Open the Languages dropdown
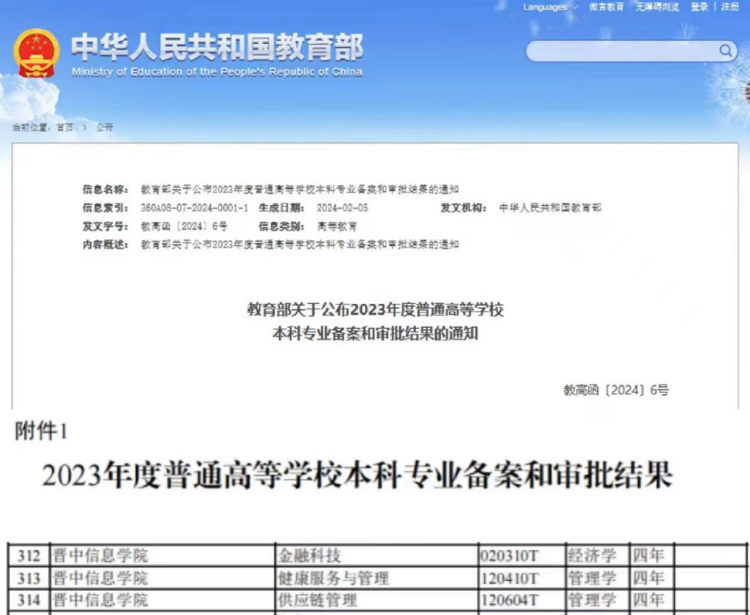This screenshot has width=750, height=615. (544, 7)
